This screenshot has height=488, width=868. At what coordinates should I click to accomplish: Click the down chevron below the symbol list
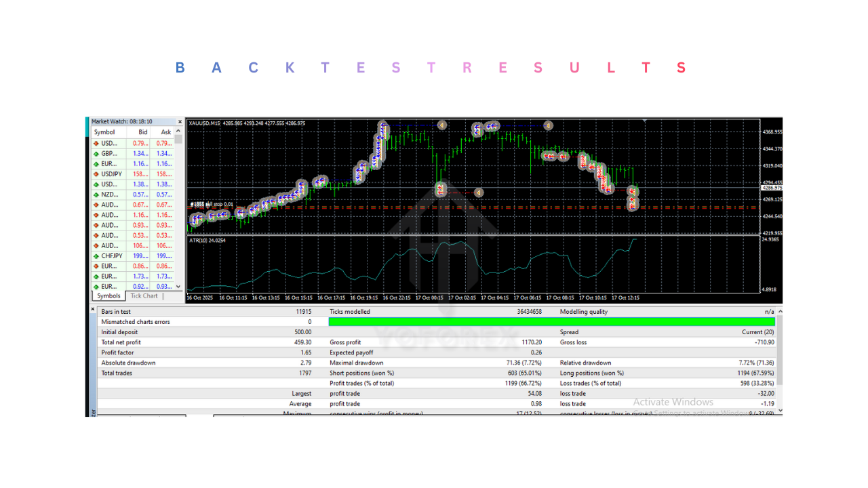coord(180,285)
